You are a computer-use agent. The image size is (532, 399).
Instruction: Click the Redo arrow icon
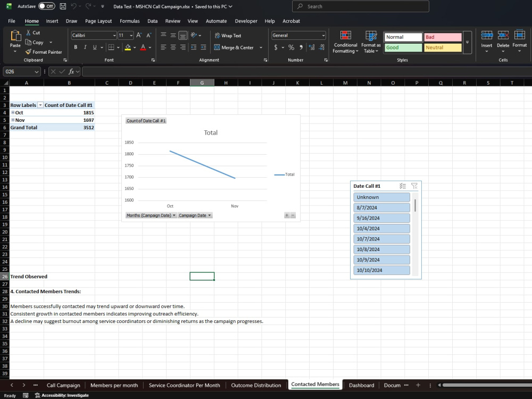click(88, 6)
